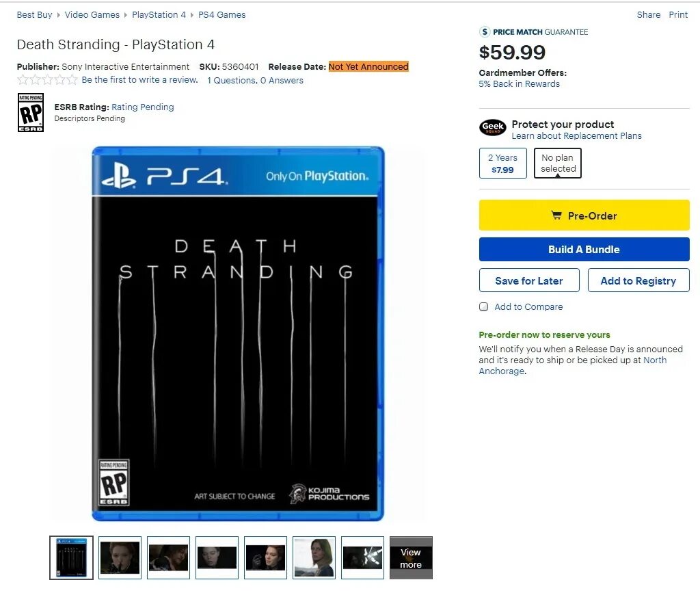Navigate to PS4 Games breadcrumb
700x593 pixels.
222,14
